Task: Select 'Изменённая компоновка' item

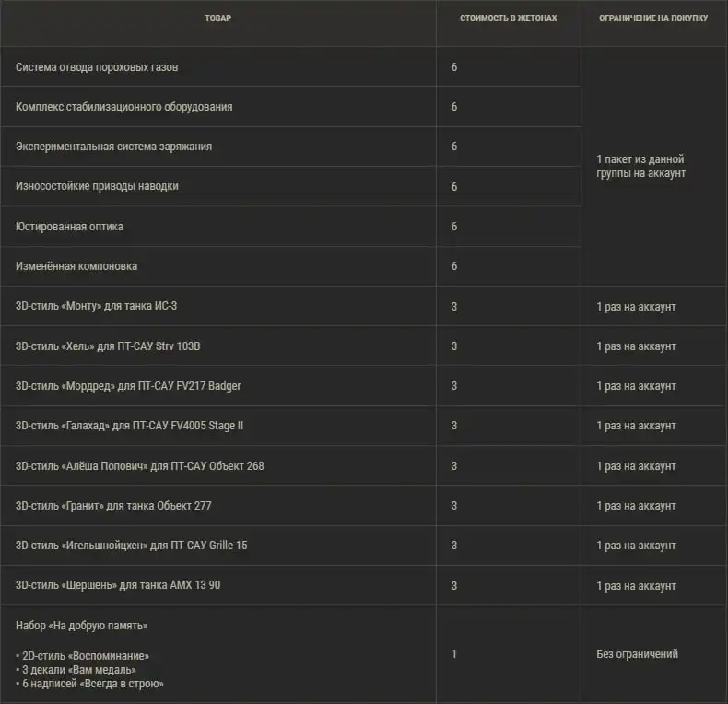Action: pyautogui.click(x=76, y=266)
